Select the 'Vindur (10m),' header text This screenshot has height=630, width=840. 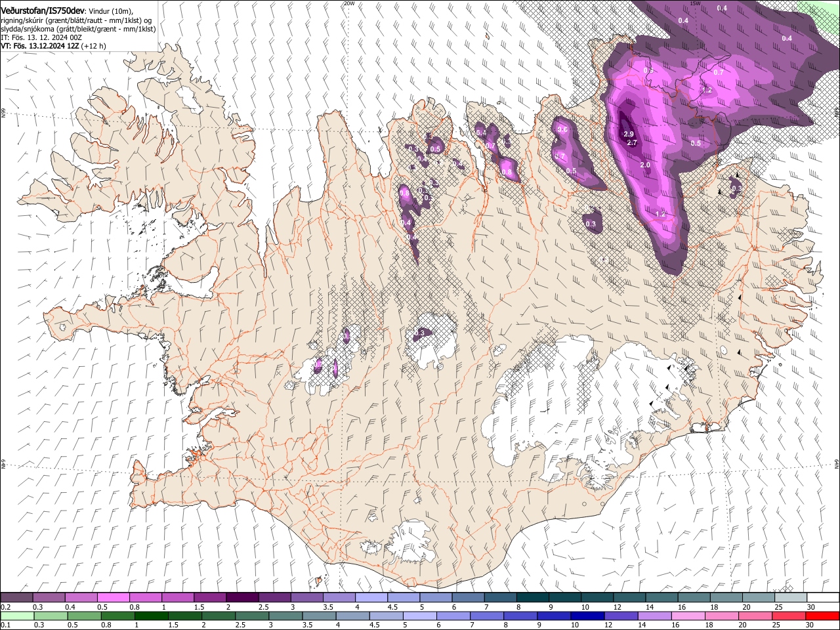(x=111, y=11)
